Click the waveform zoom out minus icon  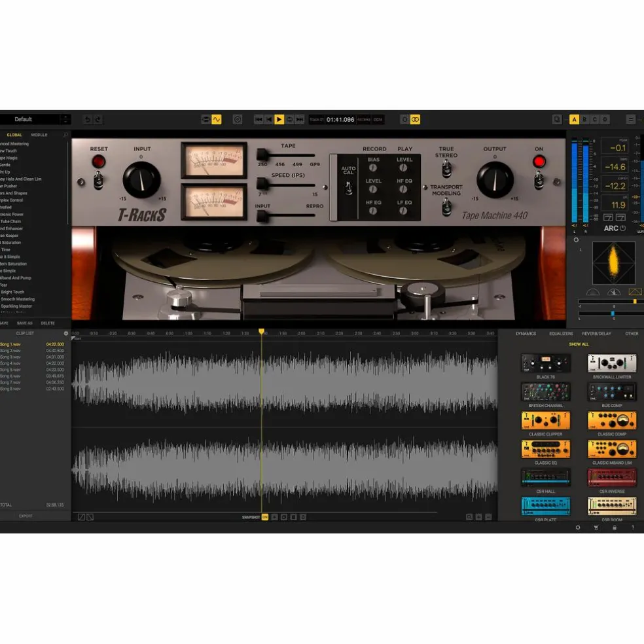(x=488, y=517)
